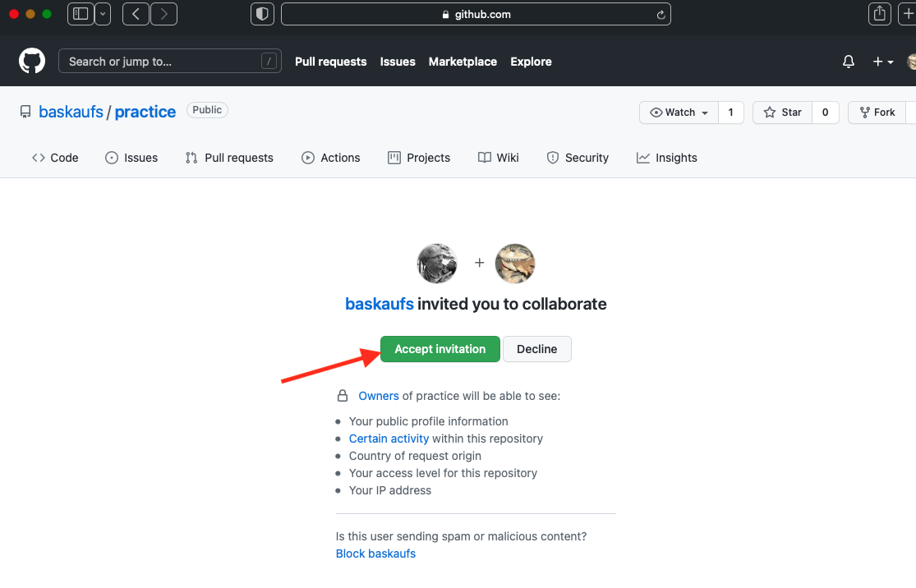
Task: Decline the collaboration invitation
Action: (x=536, y=349)
